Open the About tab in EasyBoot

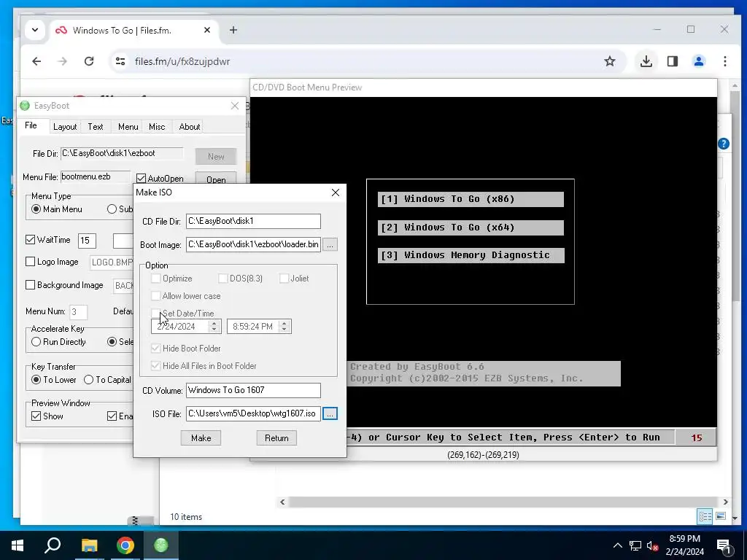click(x=190, y=127)
